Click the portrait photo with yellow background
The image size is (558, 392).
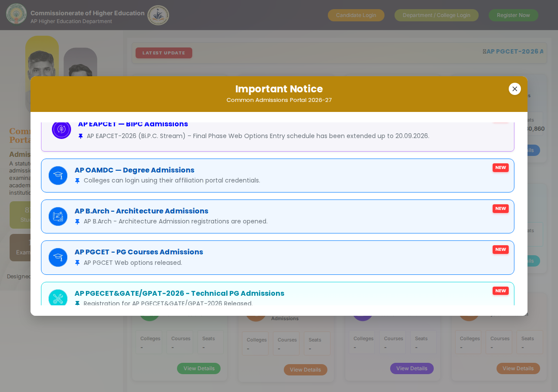point(42,57)
